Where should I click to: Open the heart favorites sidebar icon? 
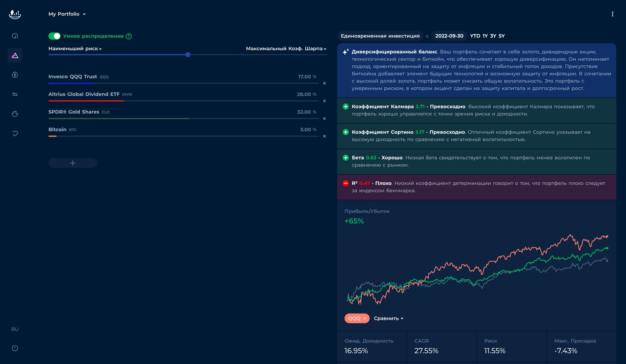pos(15,133)
